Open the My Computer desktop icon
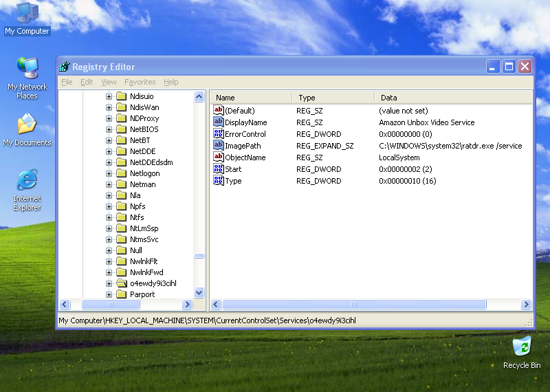 click(27, 14)
